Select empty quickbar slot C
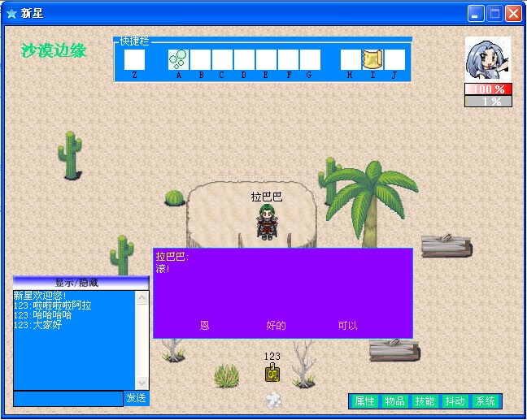 [222, 59]
